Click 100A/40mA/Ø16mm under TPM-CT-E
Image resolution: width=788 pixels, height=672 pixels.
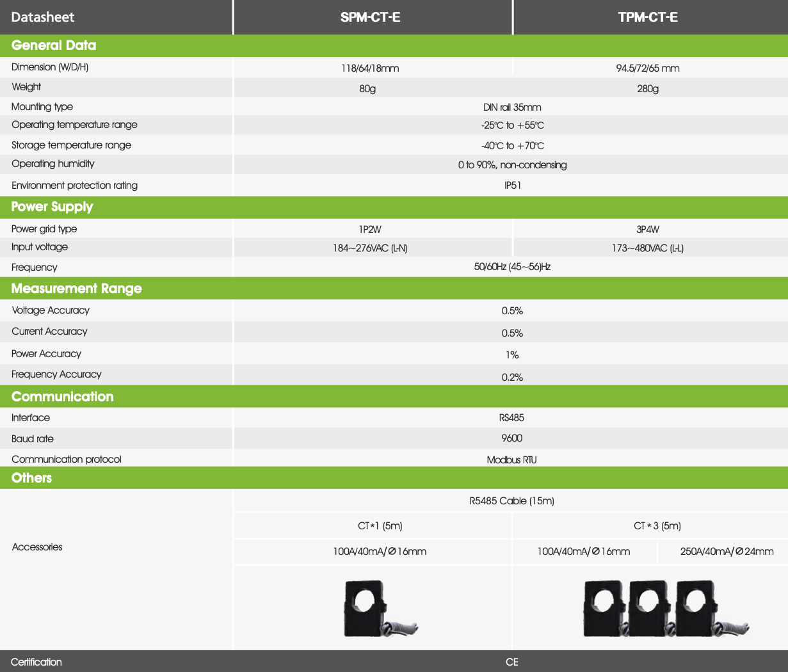(584, 552)
